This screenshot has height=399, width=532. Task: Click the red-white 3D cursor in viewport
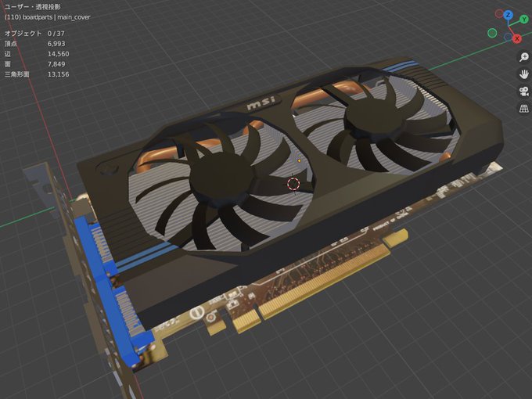[x=293, y=184]
